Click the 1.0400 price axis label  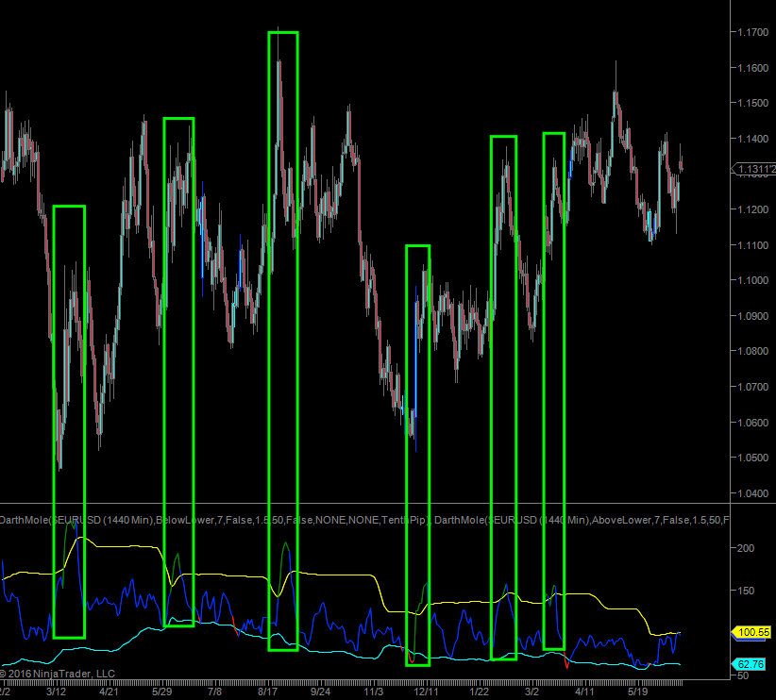(x=752, y=493)
